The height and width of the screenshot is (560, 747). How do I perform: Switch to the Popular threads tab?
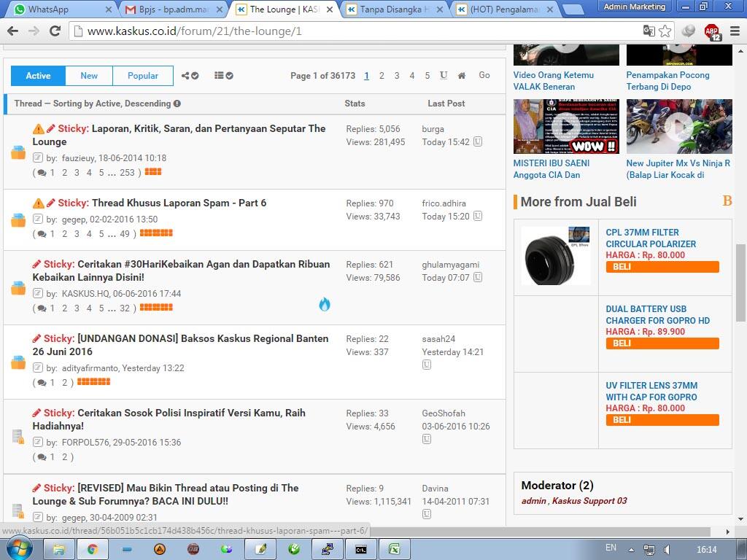point(143,76)
